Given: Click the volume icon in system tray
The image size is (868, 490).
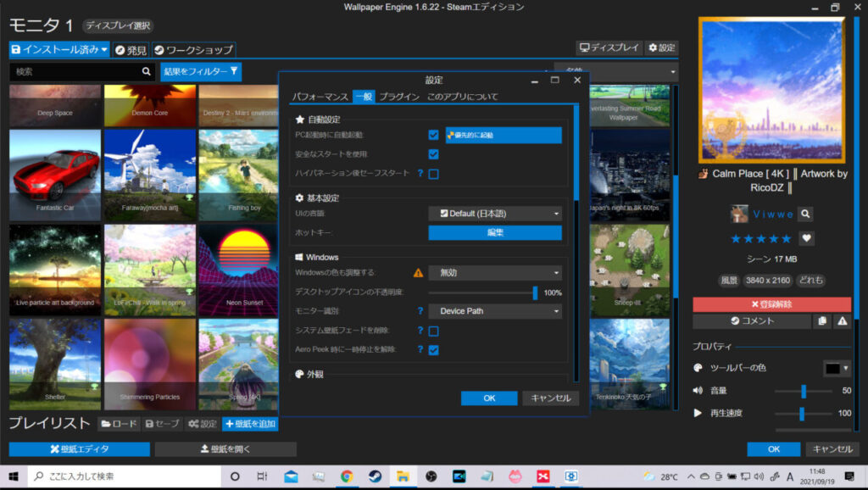Looking at the screenshot, I should 759,476.
